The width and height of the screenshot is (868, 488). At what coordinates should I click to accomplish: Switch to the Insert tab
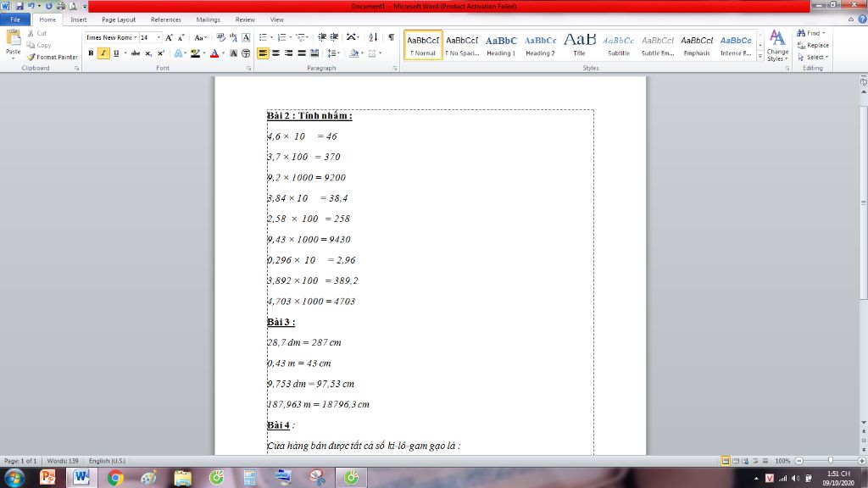(78, 19)
